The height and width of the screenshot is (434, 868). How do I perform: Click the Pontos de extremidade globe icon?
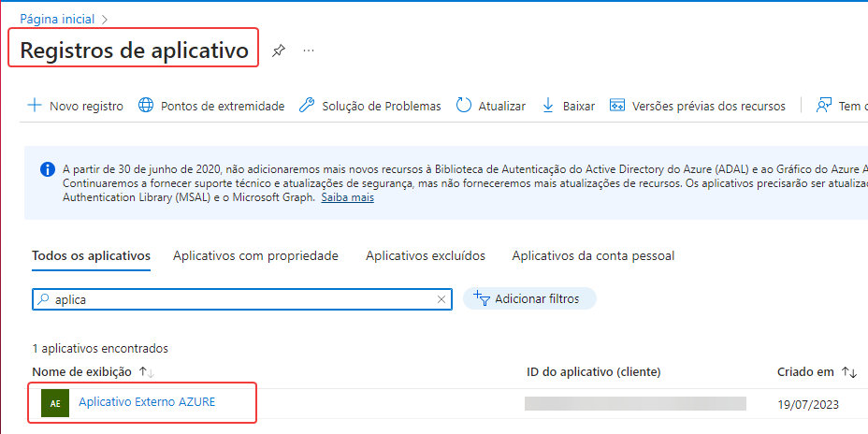click(x=146, y=105)
